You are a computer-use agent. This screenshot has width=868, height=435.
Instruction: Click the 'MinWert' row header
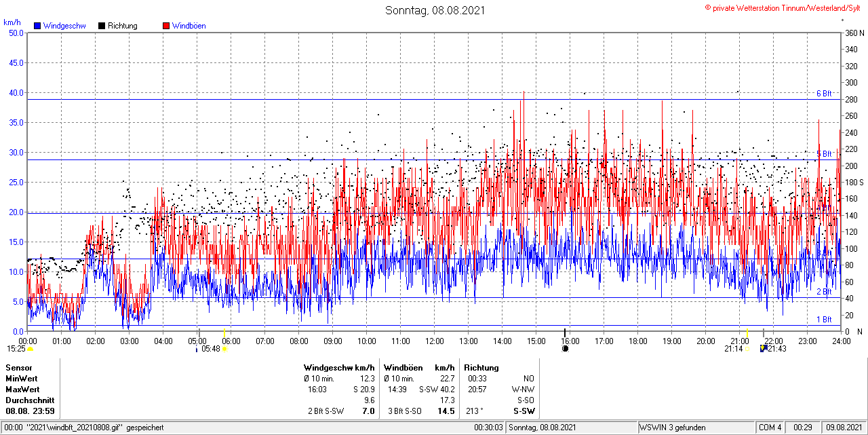22,379
